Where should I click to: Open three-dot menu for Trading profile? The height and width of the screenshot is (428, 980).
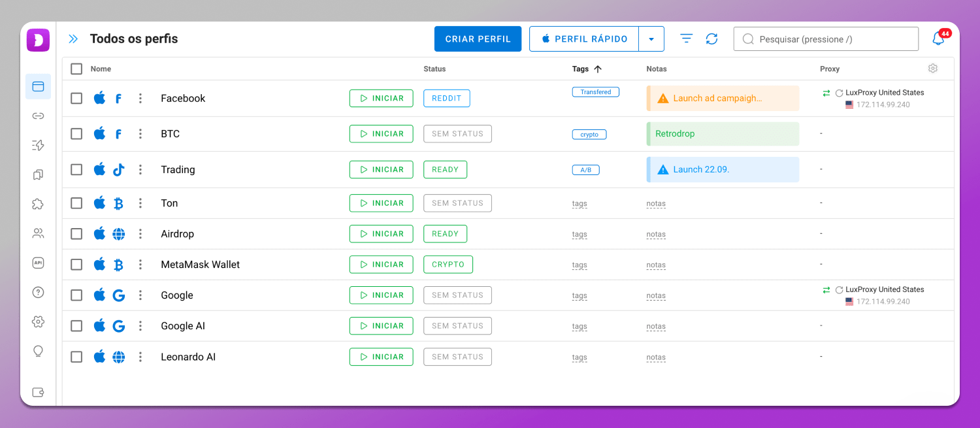(140, 170)
